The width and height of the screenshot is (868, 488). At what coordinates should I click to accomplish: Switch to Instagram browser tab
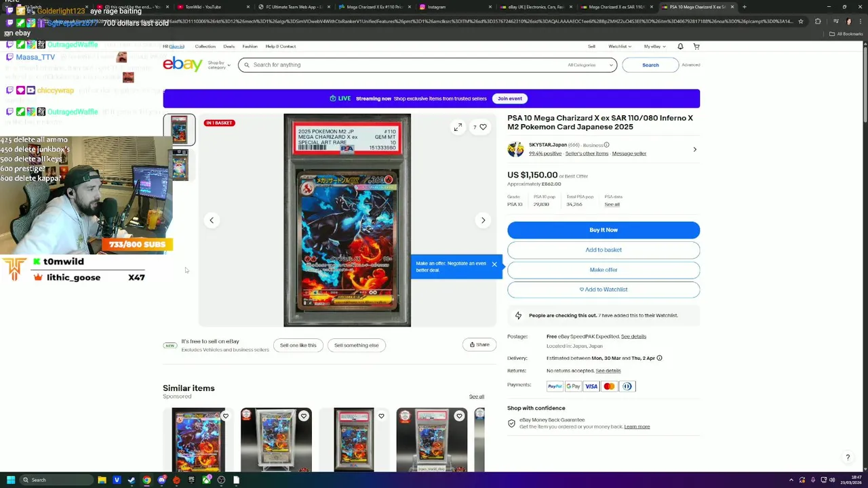(x=454, y=7)
